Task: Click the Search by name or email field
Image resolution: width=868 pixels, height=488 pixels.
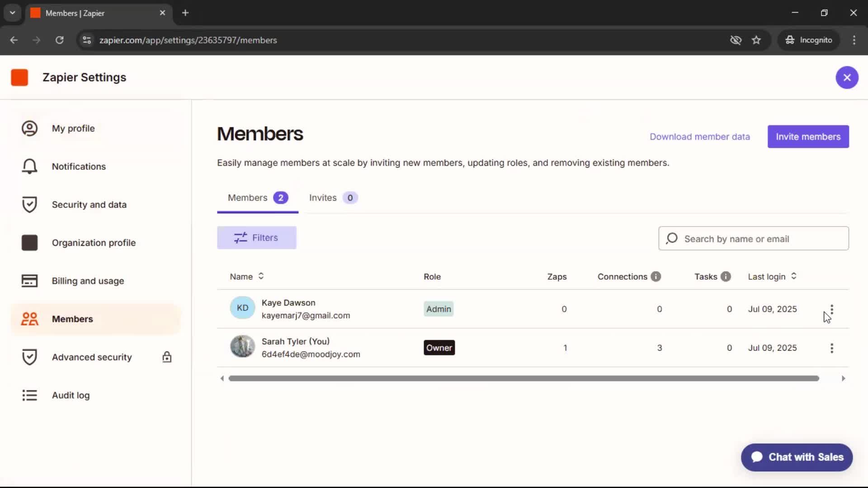Action: tap(754, 238)
